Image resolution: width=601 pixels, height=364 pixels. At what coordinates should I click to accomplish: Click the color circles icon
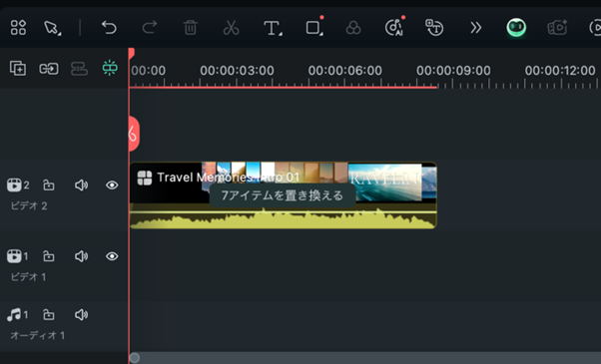click(x=353, y=28)
